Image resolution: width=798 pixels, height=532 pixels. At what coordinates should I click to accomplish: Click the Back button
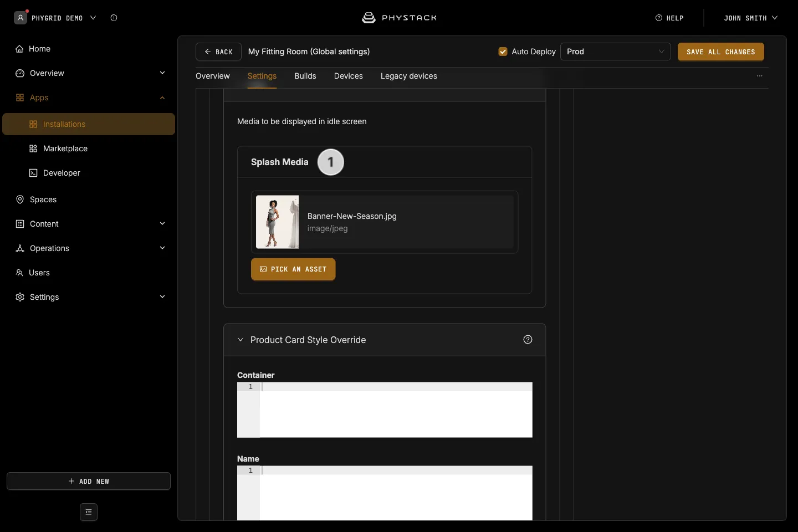point(218,52)
